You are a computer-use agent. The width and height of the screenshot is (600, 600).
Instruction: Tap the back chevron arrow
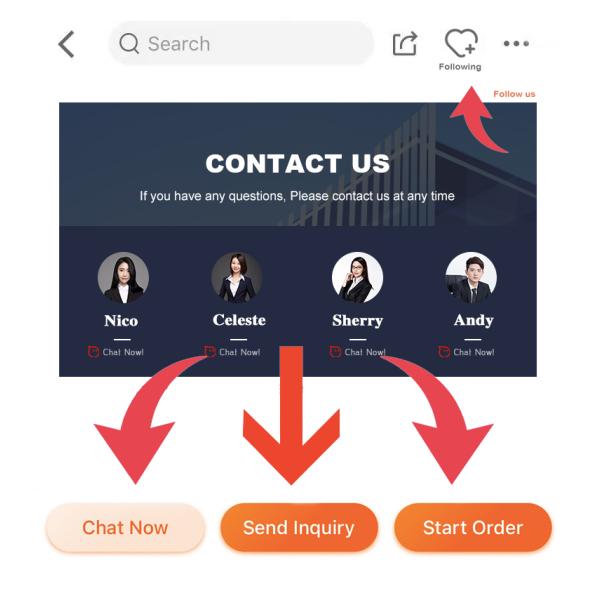(66, 44)
